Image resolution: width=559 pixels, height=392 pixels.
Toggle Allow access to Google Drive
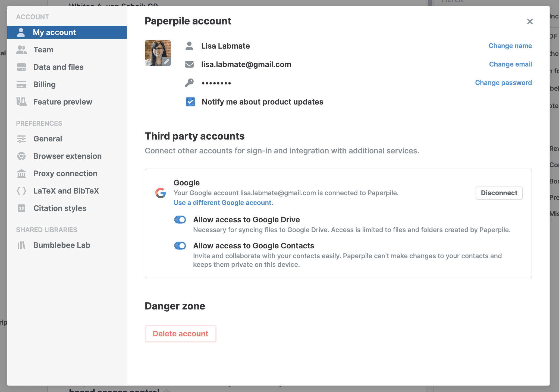pyautogui.click(x=180, y=220)
